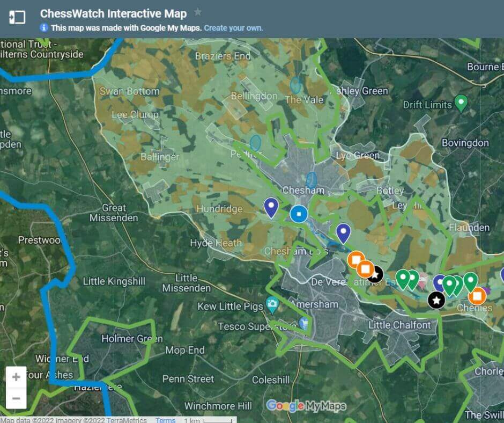Viewport: 504px width, 423px height.
Task: Open the Terms link at the bottom
Action: (165, 420)
